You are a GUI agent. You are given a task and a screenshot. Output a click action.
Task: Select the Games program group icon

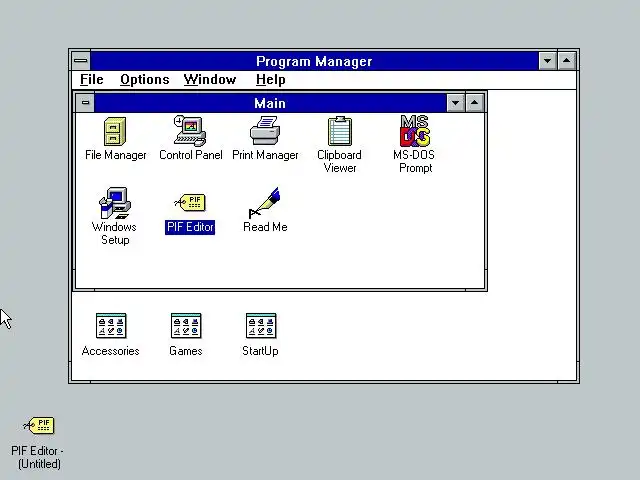pyautogui.click(x=186, y=326)
